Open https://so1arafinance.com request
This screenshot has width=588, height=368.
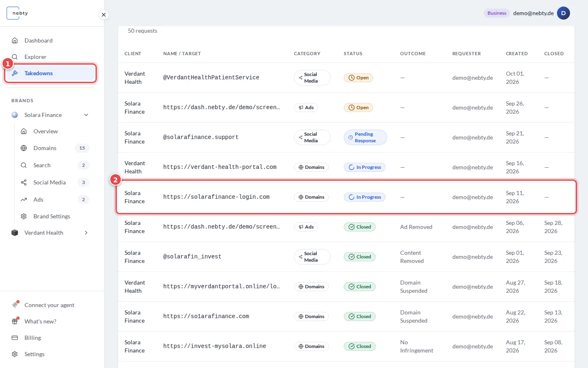coord(346,316)
